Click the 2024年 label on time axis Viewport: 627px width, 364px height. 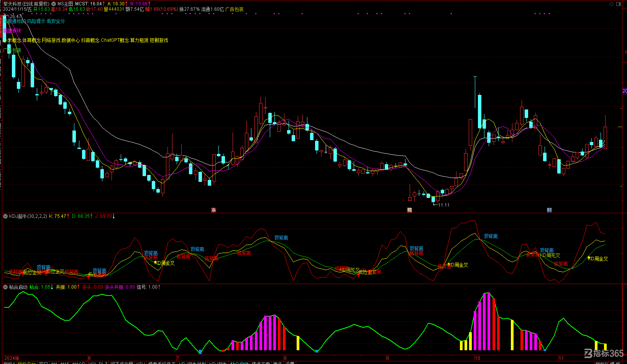pos(12,358)
